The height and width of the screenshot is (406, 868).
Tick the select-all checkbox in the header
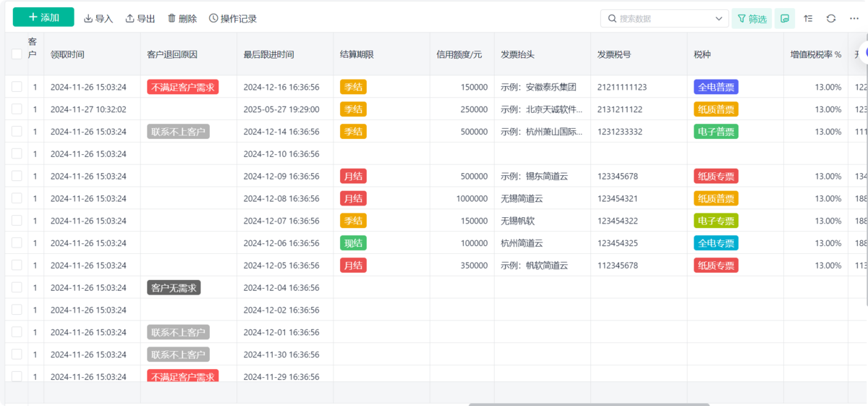click(17, 54)
